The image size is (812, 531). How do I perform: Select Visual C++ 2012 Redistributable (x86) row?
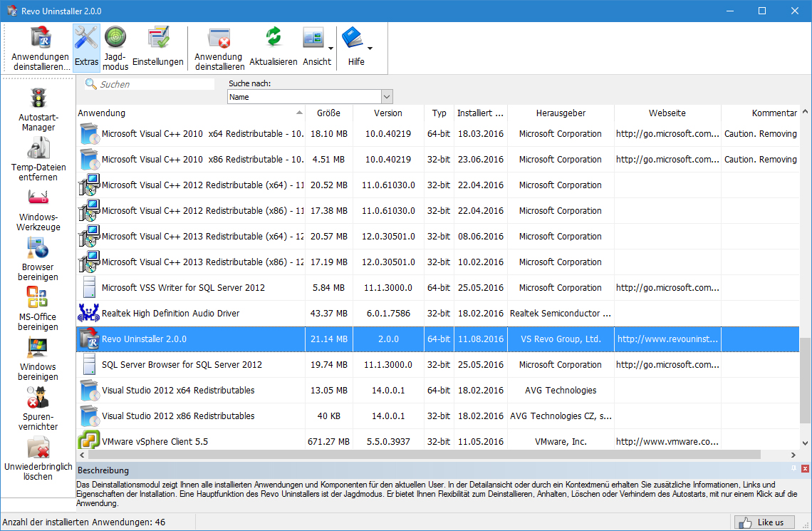click(x=437, y=210)
